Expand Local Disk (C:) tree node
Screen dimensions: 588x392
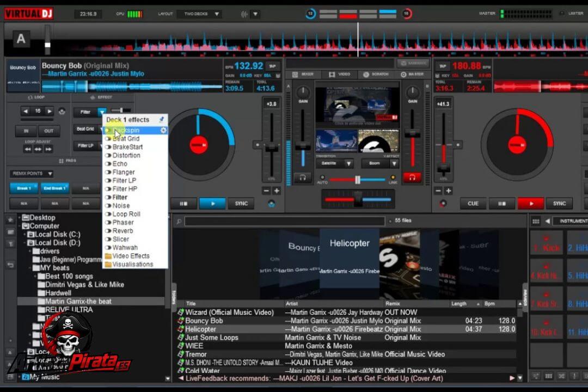click(x=24, y=235)
